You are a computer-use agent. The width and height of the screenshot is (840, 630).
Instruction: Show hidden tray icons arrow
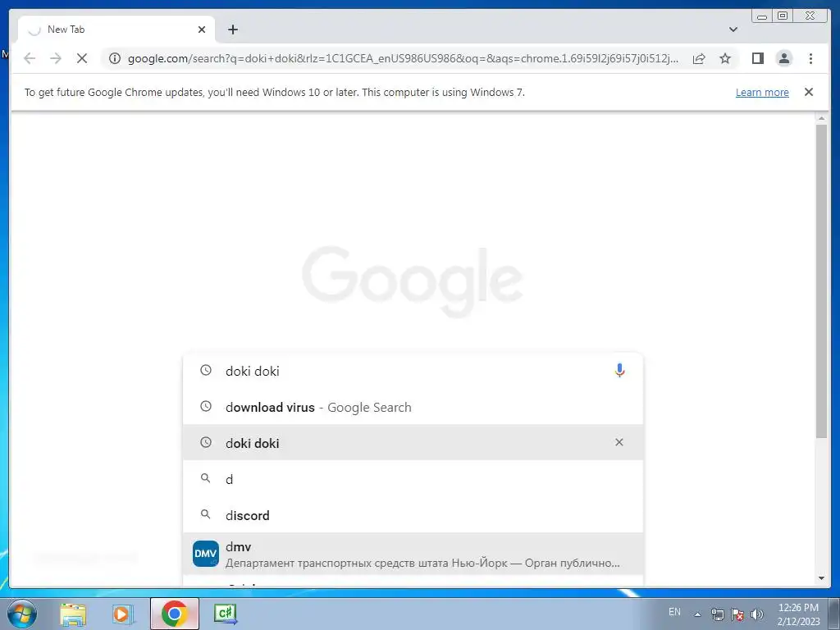pos(697,614)
